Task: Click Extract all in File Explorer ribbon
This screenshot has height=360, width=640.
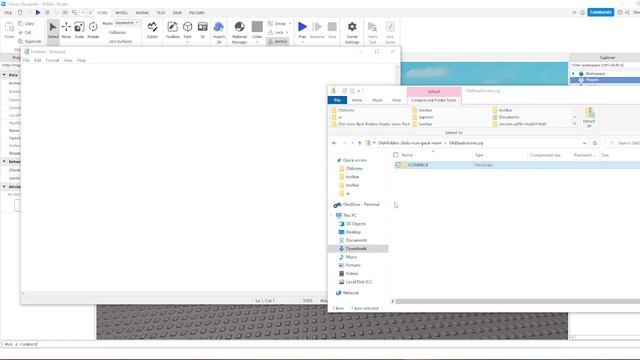Action: point(589,118)
